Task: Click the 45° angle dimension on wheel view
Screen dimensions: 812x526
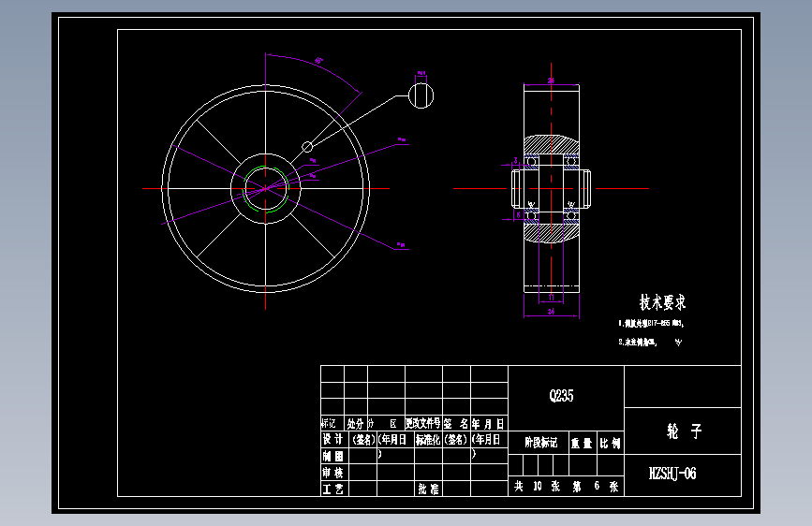Action: (x=318, y=61)
